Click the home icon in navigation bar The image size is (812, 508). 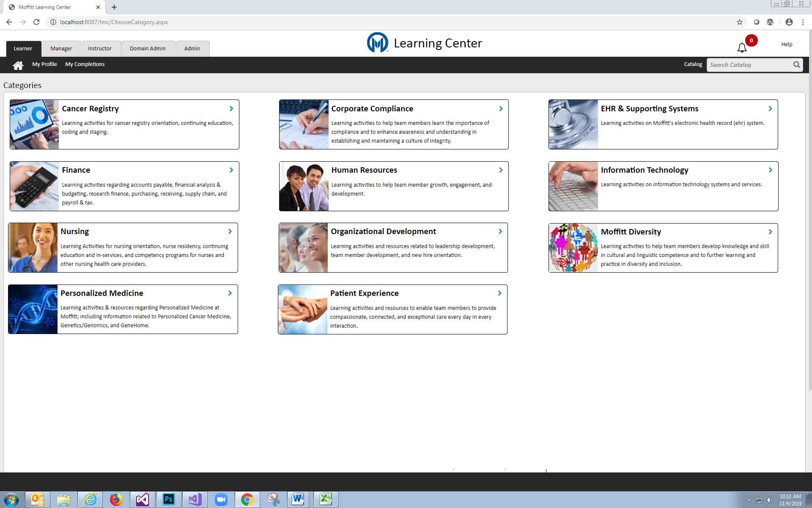(18, 65)
